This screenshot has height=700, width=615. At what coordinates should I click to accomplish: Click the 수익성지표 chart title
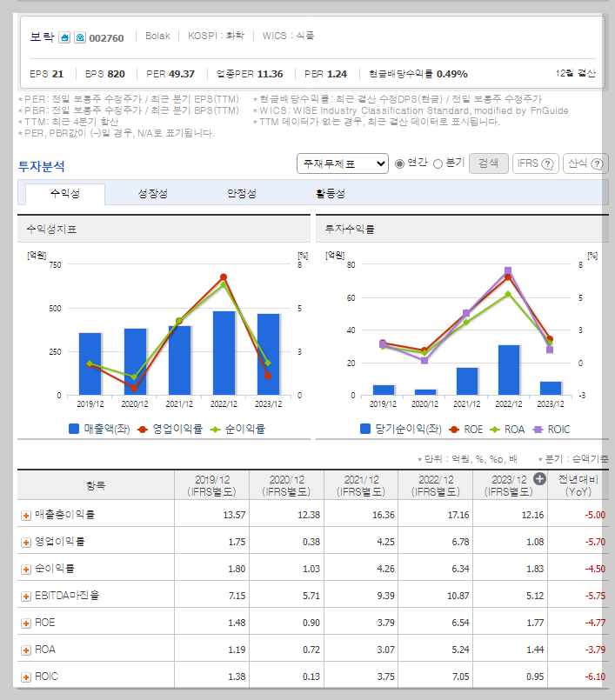coord(52,230)
